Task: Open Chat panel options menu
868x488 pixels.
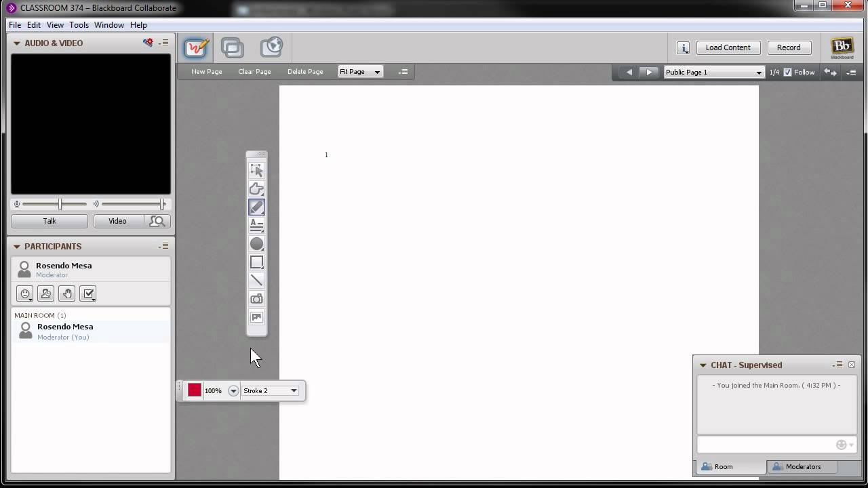Action: (x=838, y=365)
